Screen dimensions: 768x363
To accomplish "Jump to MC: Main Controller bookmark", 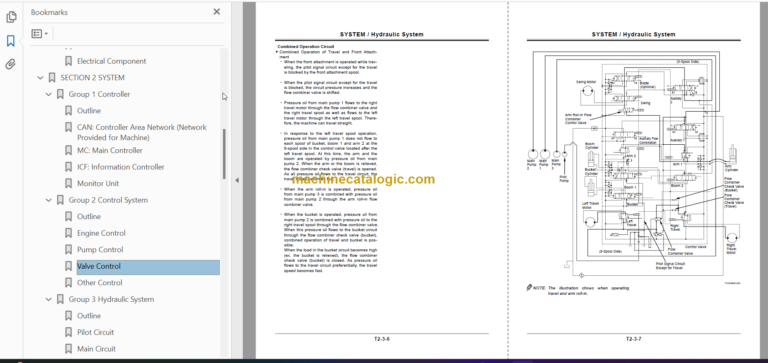I will click(x=110, y=150).
